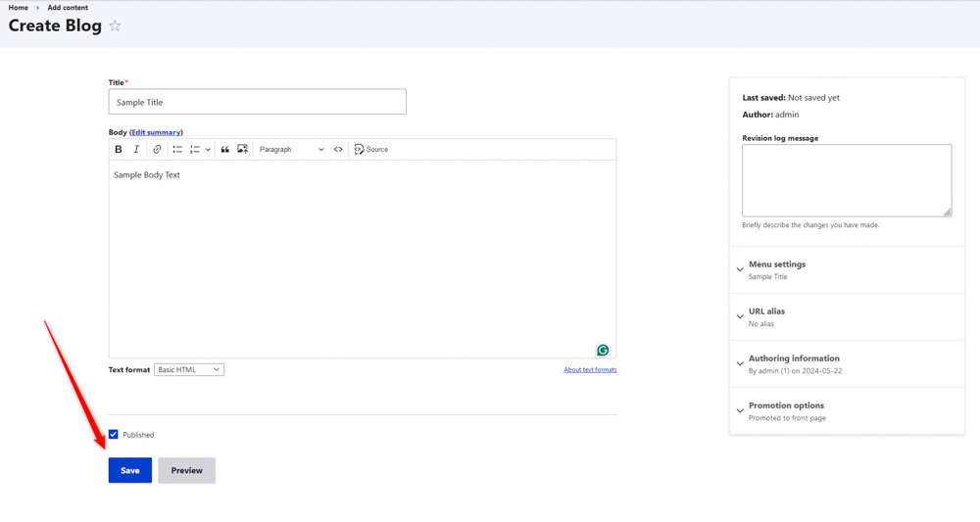Toggle bold formatting in the editor

click(119, 149)
